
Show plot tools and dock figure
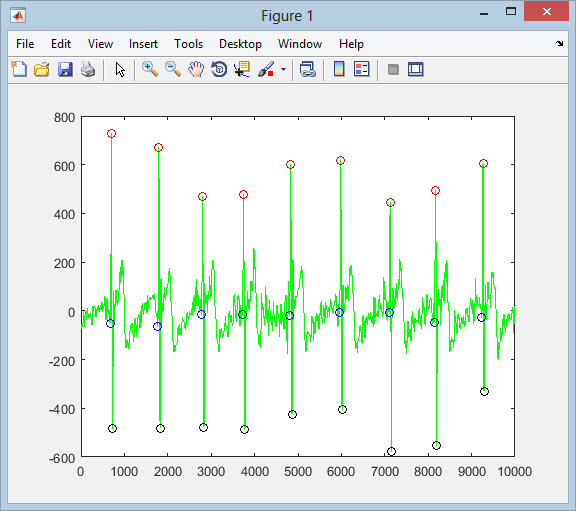coord(415,69)
